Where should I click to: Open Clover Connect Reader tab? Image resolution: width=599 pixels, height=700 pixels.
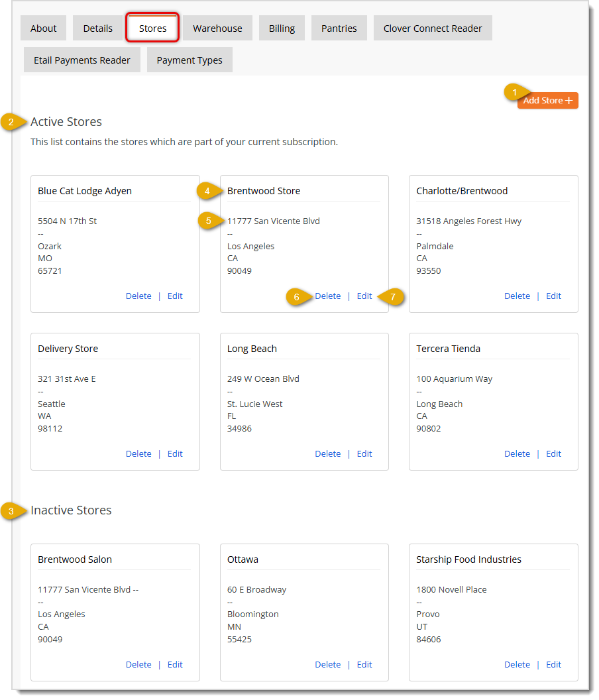pos(433,28)
